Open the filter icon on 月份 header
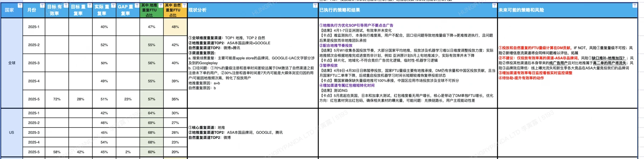The image size is (644, 159). point(42,5)
